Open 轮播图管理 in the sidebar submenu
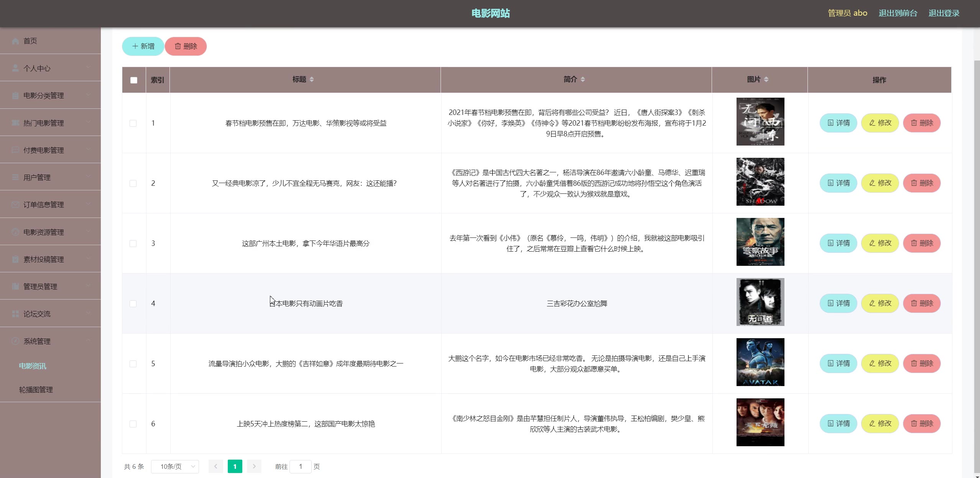Image resolution: width=980 pixels, height=478 pixels. coord(36,390)
